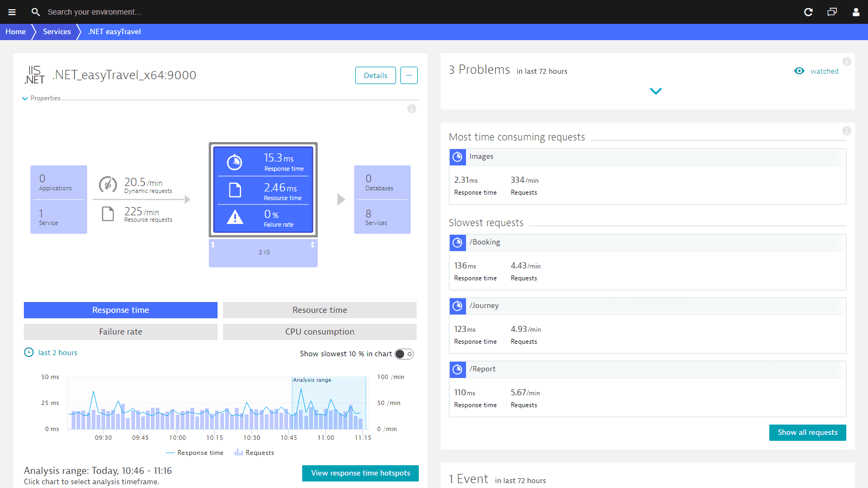The height and width of the screenshot is (488, 868).
Task: Click info icon under Properties section
Action: pos(412,109)
